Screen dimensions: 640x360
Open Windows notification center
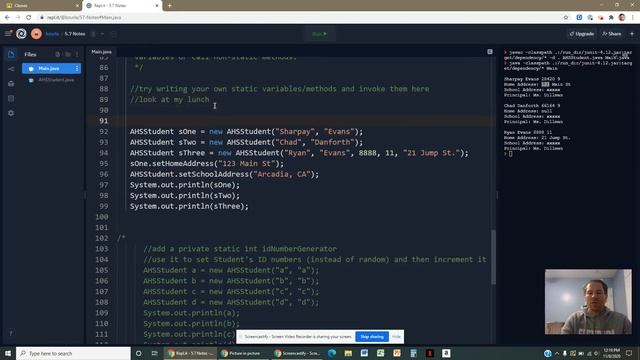(x=629, y=353)
